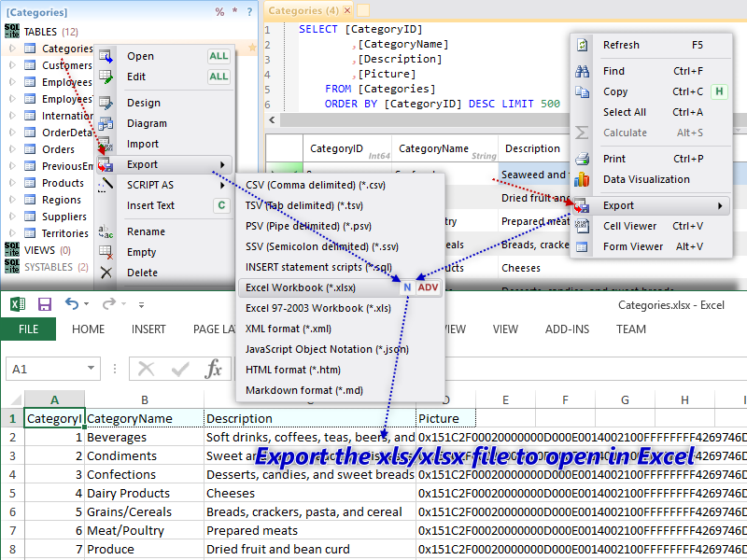The height and width of the screenshot is (560, 747).
Task: Click the TABLES SQLite group icon
Action: (12, 32)
